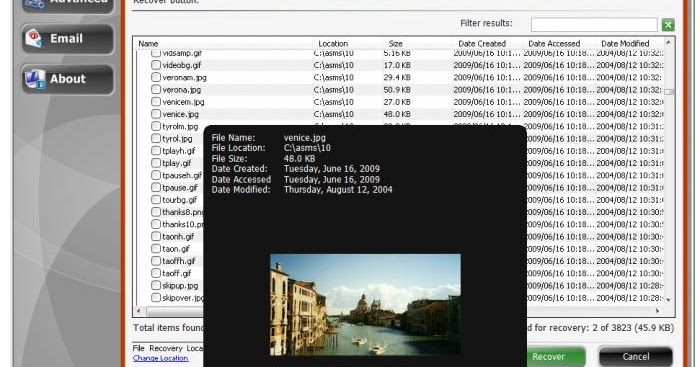
Task: Open the Email section
Action: 67,39
